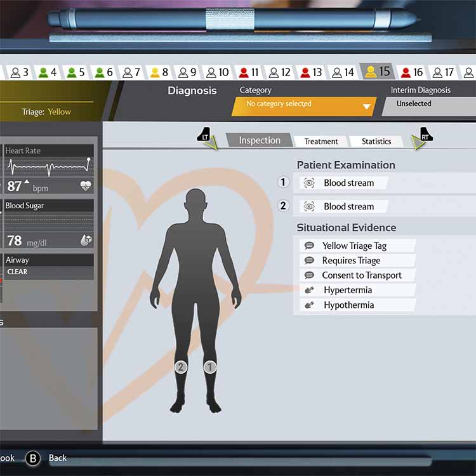
Task: Switch to the Treatment tab
Action: point(321,142)
